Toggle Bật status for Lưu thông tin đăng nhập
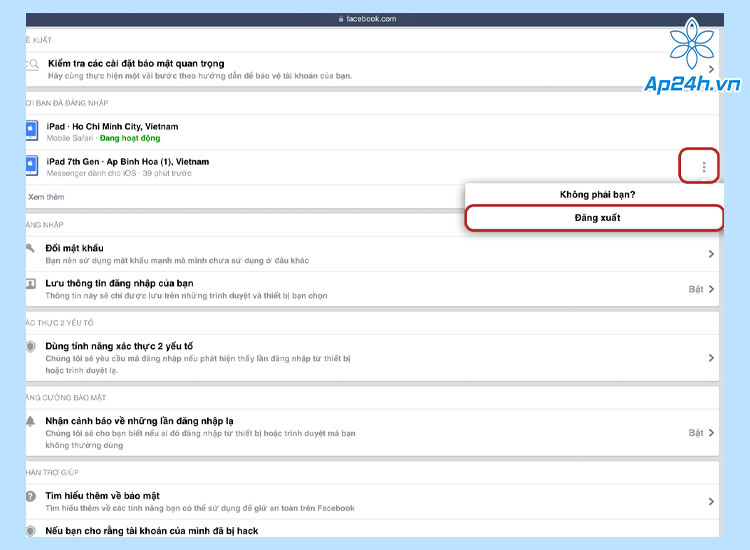This screenshot has width=750, height=550. [x=695, y=289]
